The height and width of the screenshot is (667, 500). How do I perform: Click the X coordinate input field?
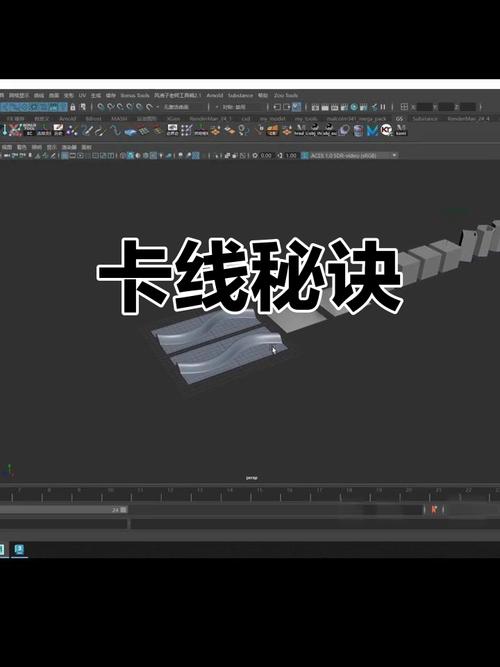tap(425, 107)
